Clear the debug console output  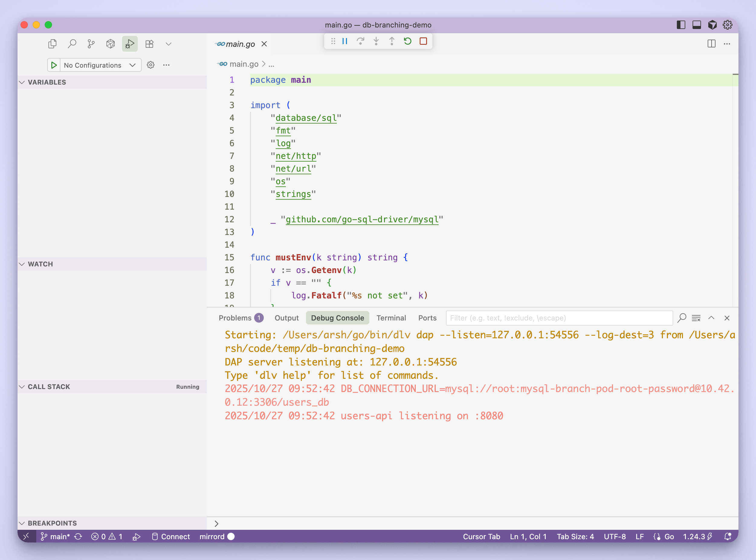click(x=696, y=318)
